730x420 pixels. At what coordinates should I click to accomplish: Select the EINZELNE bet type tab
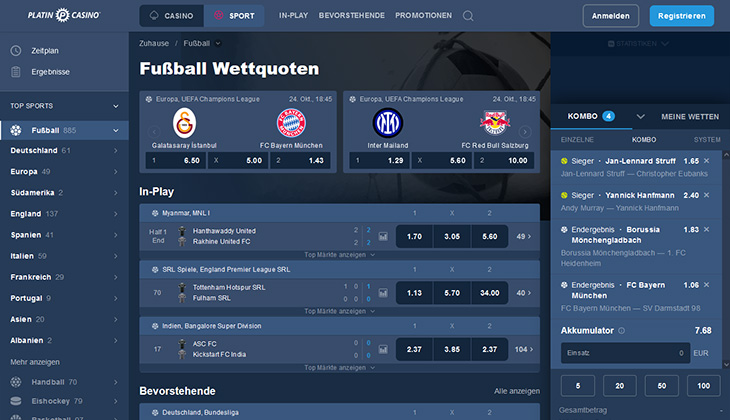point(577,140)
